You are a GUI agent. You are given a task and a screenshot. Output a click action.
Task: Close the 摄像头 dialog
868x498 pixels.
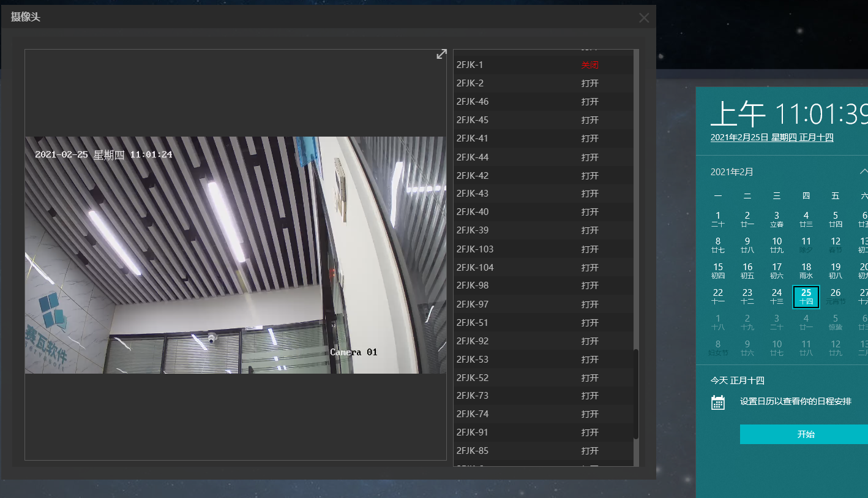click(x=644, y=18)
